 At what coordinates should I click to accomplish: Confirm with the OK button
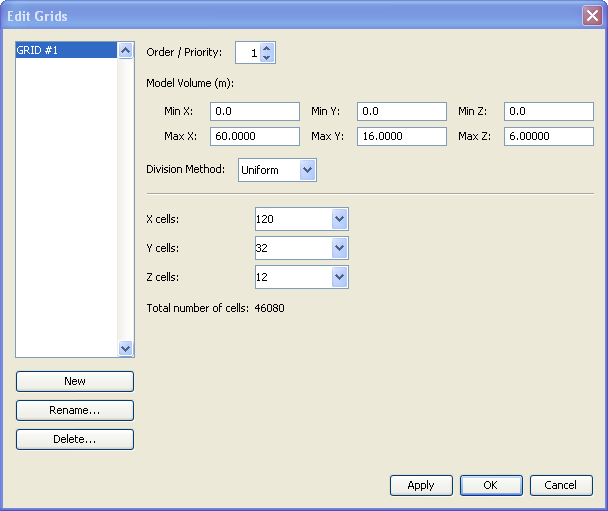click(490, 485)
